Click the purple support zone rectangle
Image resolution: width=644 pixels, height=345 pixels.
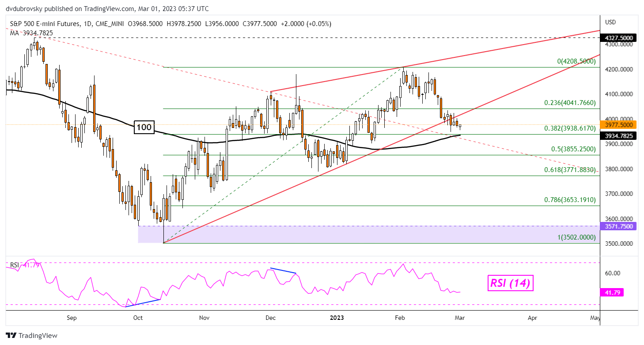pyautogui.click(x=368, y=235)
